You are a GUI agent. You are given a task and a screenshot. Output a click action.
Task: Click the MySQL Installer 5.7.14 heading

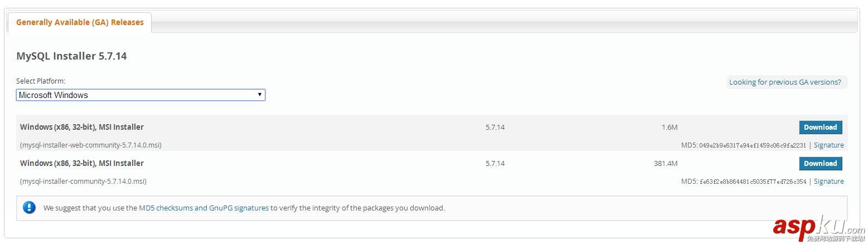(x=71, y=56)
